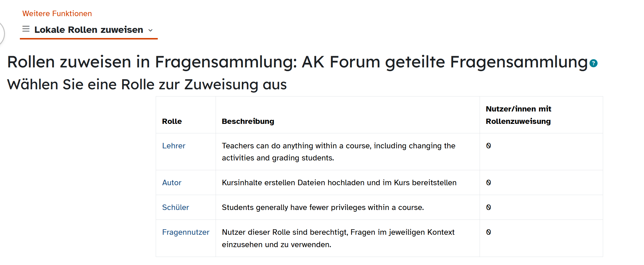Click the Autor description text Kursinhalte erstellen

click(339, 183)
